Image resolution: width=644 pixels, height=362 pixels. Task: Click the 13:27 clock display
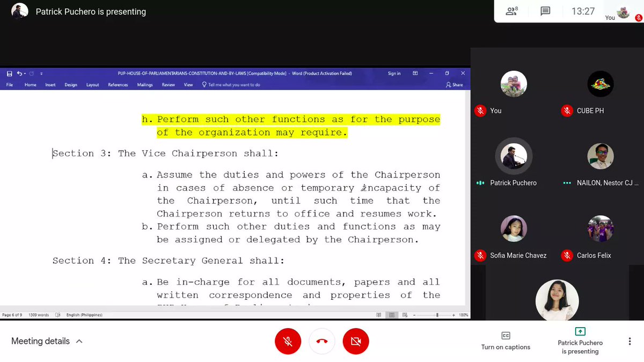coord(583,11)
